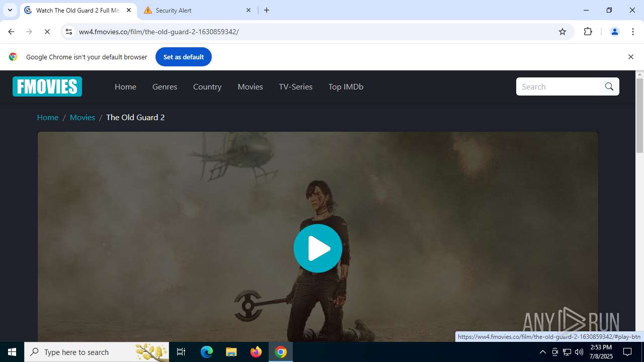Open the tab search dropdown

point(10,10)
